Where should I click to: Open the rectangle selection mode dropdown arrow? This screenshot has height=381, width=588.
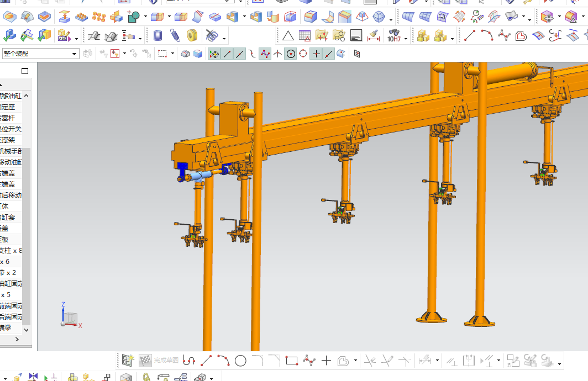[172, 54]
